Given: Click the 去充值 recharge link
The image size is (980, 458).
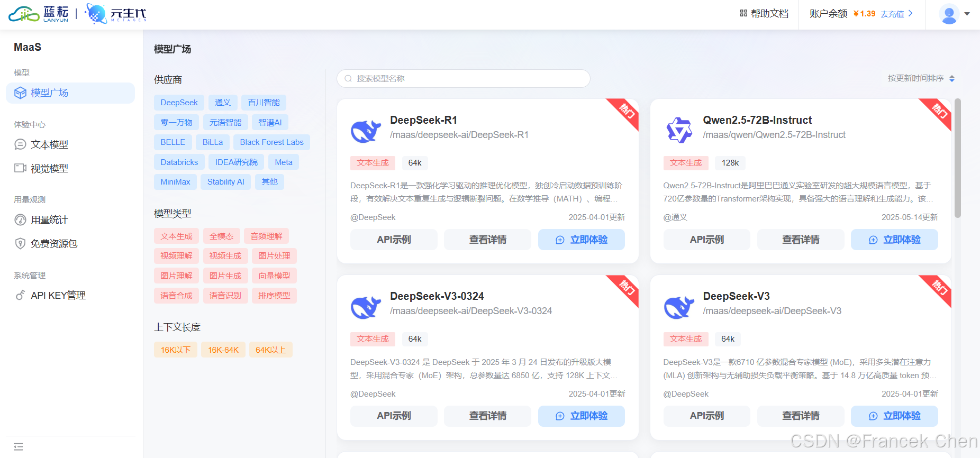Looking at the screenshot, I should 892,14.
